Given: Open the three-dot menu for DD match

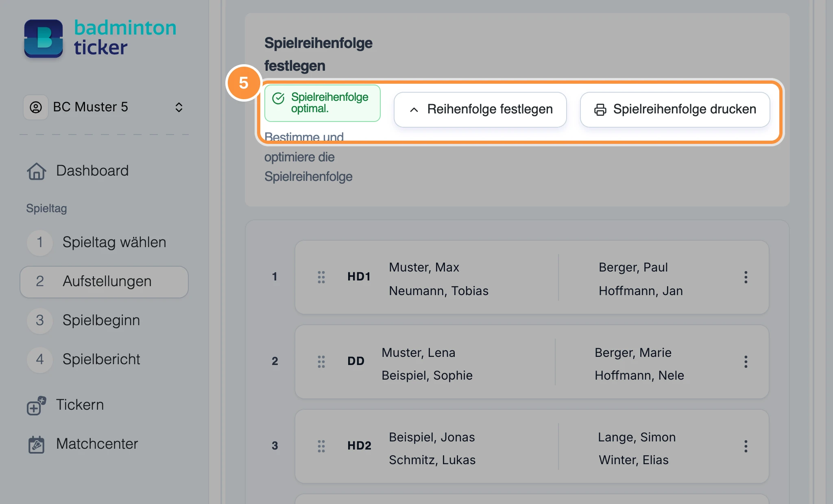Looking at the screenshot, I should pyautogui.click(x=746, y=362).
